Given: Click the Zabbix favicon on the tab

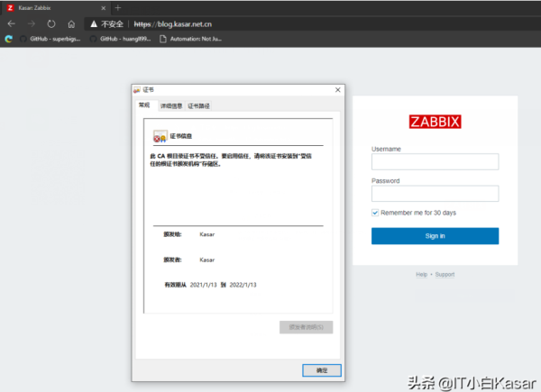Looking at the screenshot, I should point(10,7).
